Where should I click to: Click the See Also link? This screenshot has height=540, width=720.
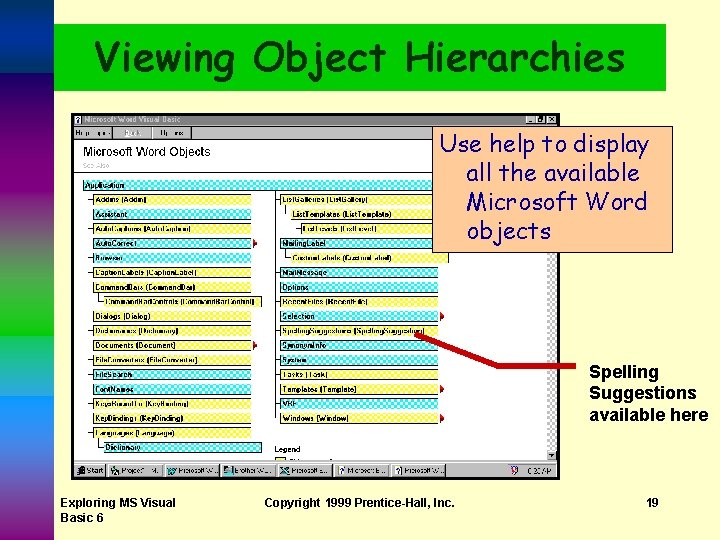pos(96,165)
